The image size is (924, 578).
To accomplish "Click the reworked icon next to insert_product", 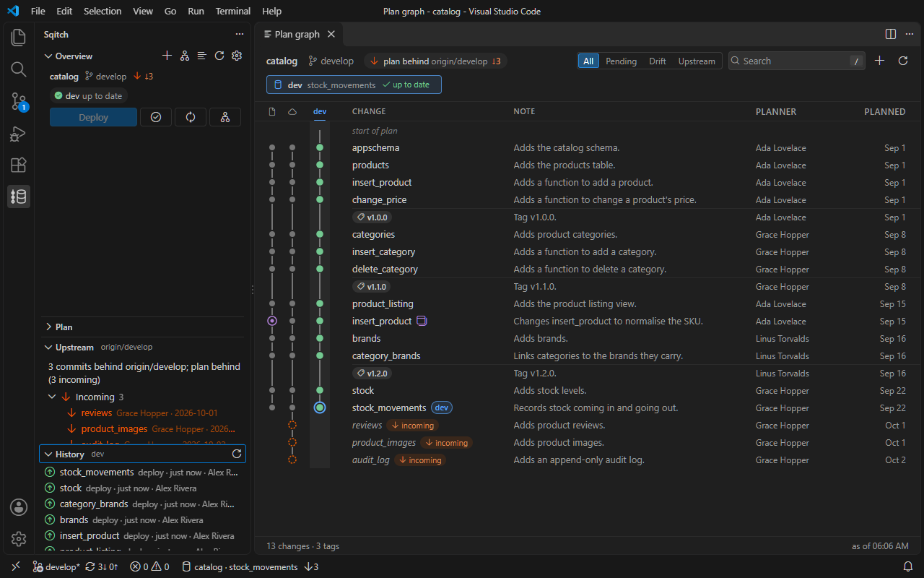I will click(422, 321).
